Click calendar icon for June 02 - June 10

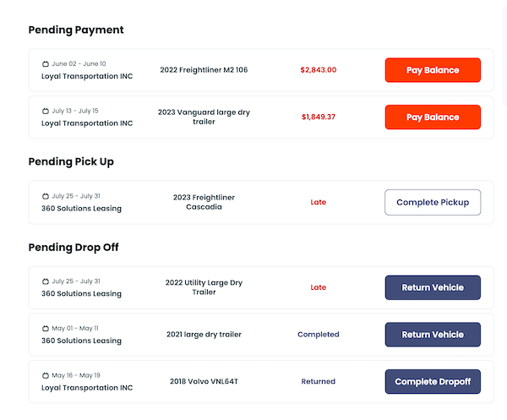46,64
